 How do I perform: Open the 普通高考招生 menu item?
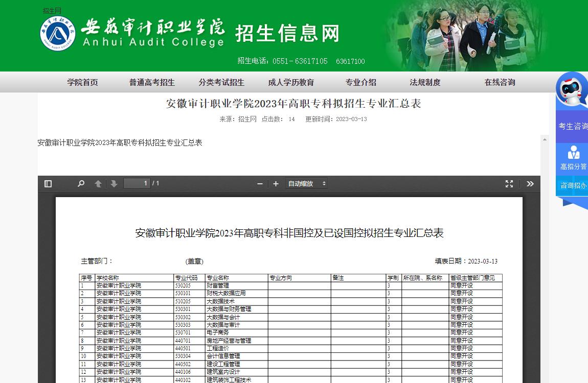(x=152, y=82)
